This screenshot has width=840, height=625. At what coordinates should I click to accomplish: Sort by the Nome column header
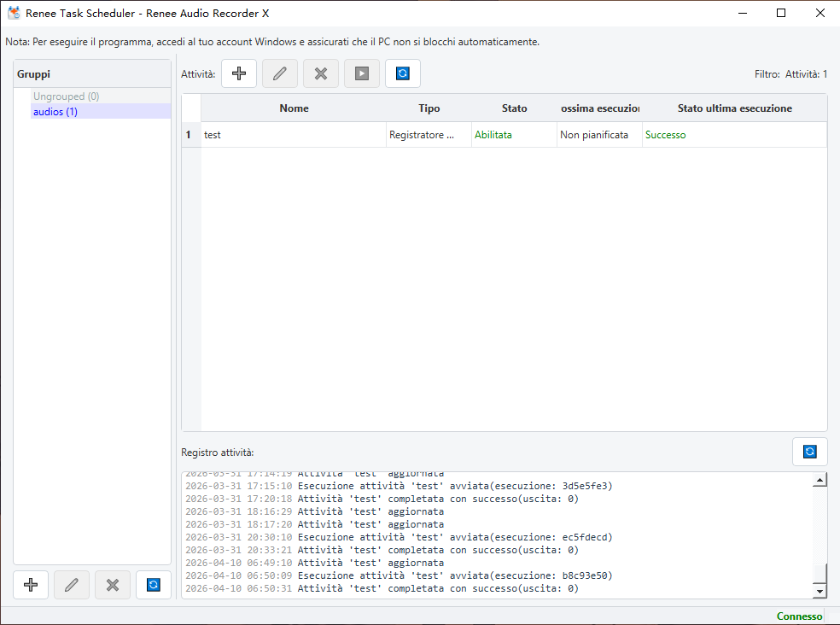[294, 108]
